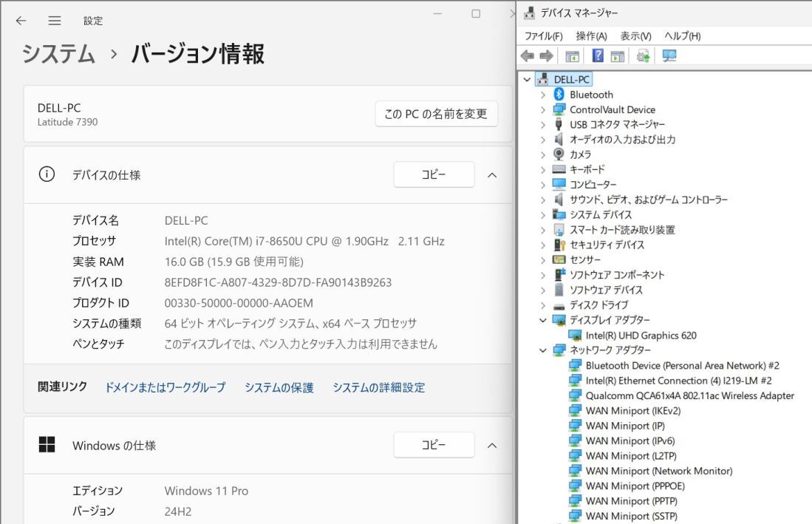Click the システムの詳細設定 link
The height and width of the screenshot is (524, 812).
click(x=380, y=387)
